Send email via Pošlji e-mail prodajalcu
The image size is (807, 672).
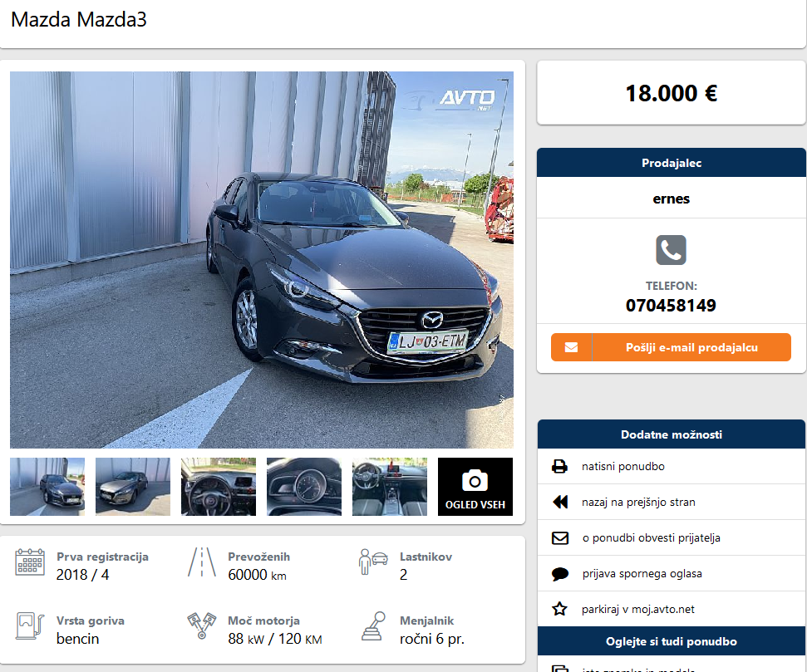pyautogui.click(x=671, y=347)
